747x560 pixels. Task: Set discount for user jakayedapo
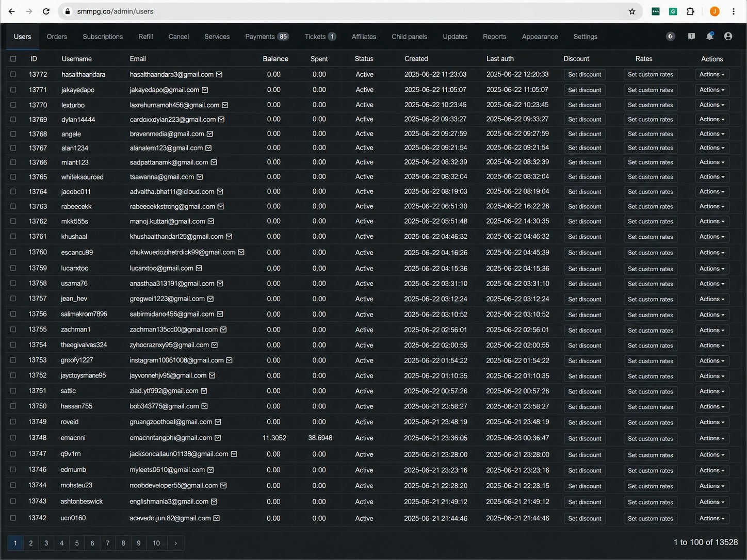click(x=584, y=90)
